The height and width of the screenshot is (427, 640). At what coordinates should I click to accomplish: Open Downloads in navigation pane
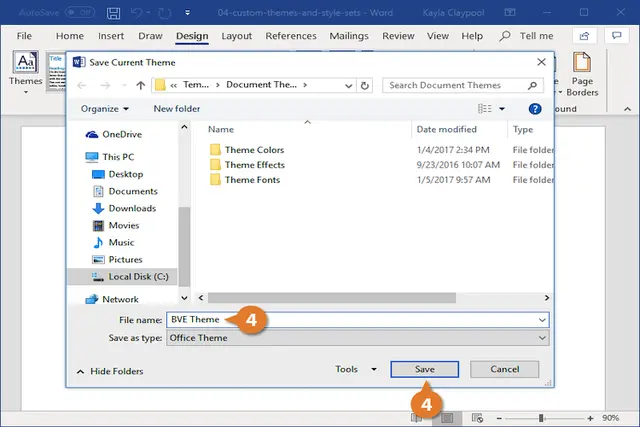124,209
